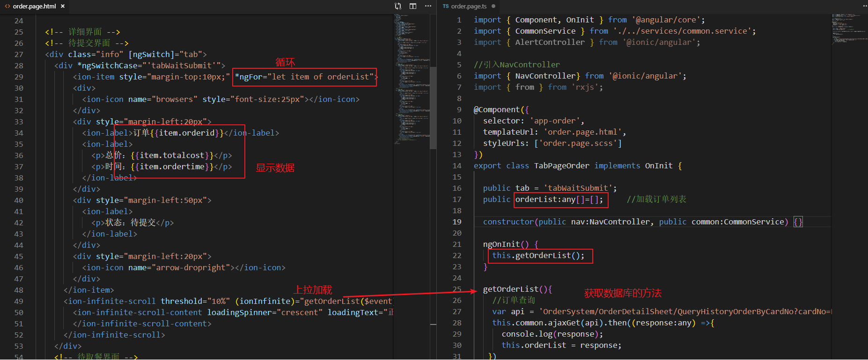This screenshot has height=360, width=868.
Task: Click the comment '//订单查询'
Action: [x=514, y=300]
